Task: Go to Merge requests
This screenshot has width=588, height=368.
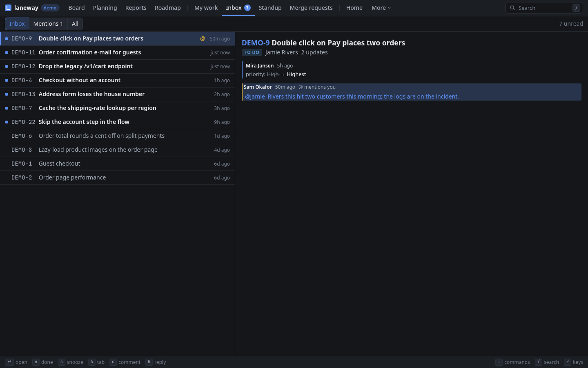Action: click(311, 8)
